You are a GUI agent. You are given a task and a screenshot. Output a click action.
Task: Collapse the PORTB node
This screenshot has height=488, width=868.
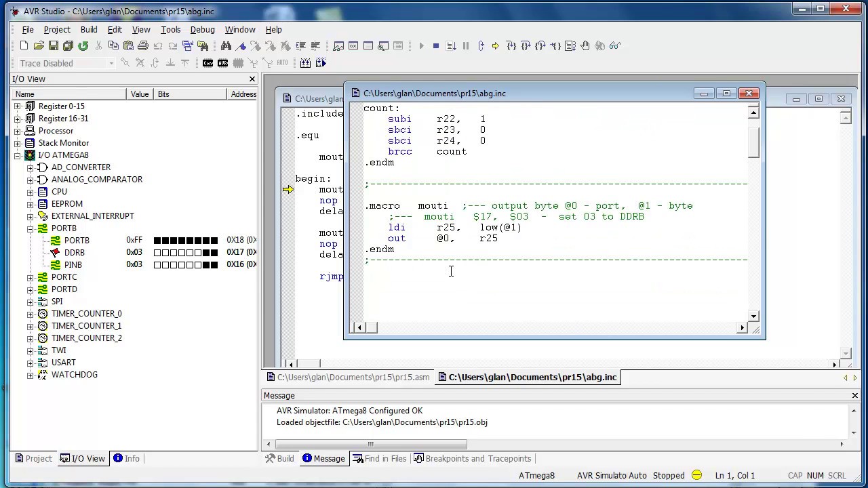[x=31, y=228]
